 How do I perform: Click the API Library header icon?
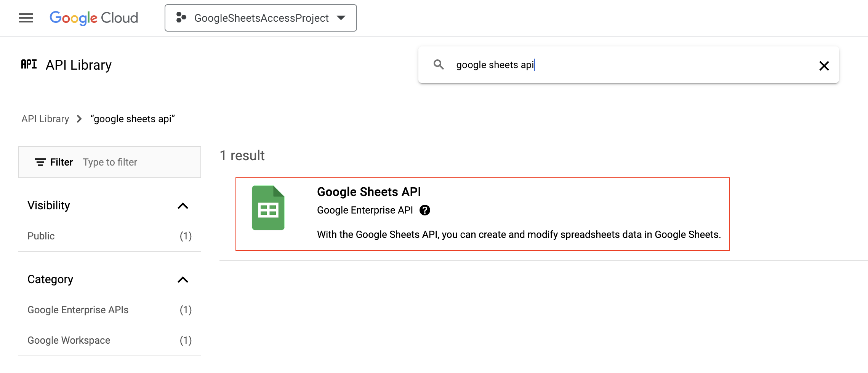point(29,64)
